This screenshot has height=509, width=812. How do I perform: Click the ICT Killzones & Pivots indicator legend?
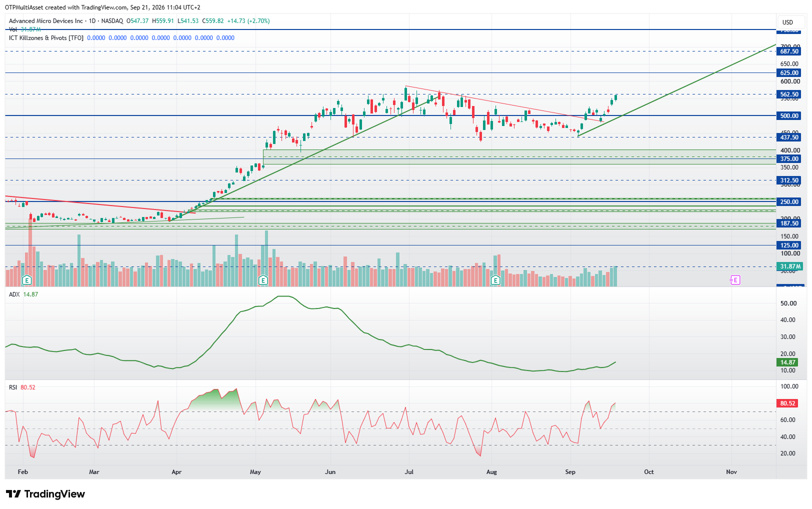[x=46, y=38]
